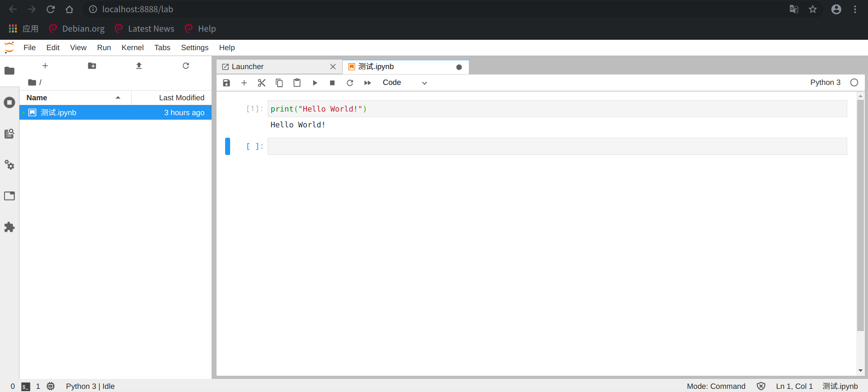The image size is (868, 392).
Task: Open the Settings menu
Action: (x=195, y=47)
